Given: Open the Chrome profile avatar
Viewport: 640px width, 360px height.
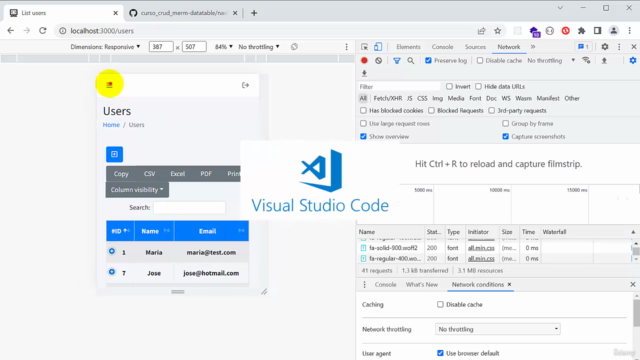Looking at the screenshot, I should pyautogui.click(x=613, y=31).
